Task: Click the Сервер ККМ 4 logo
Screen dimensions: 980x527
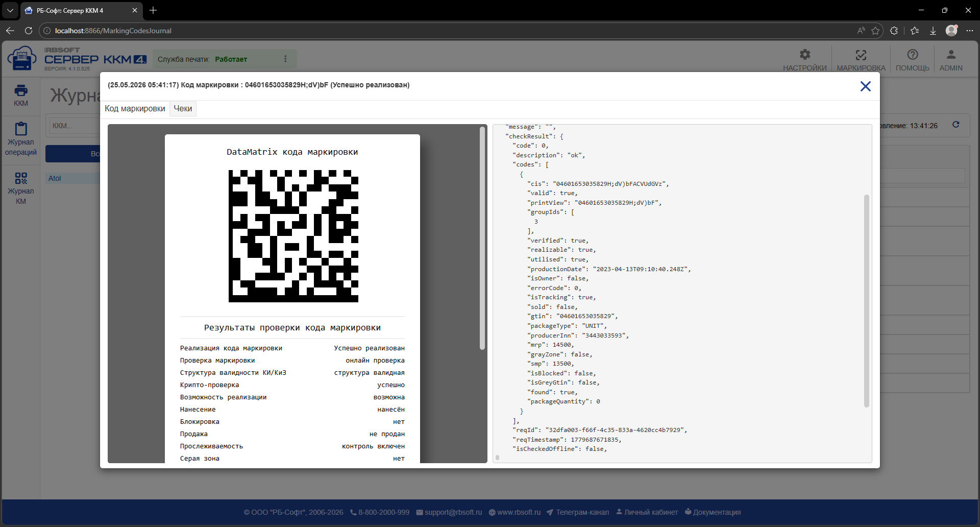Action: [77, 59]
